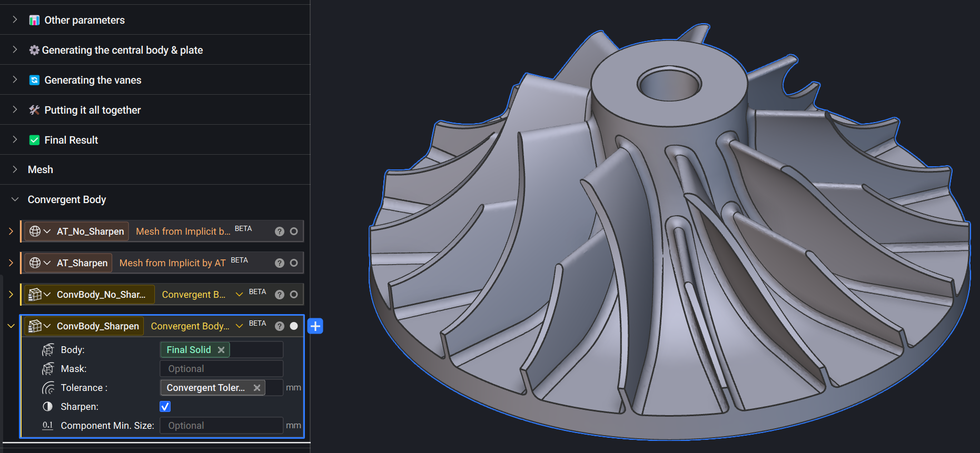Click the green check icon of Final Result
Viewport: 980px width, 453px height.
click(34, 140)
